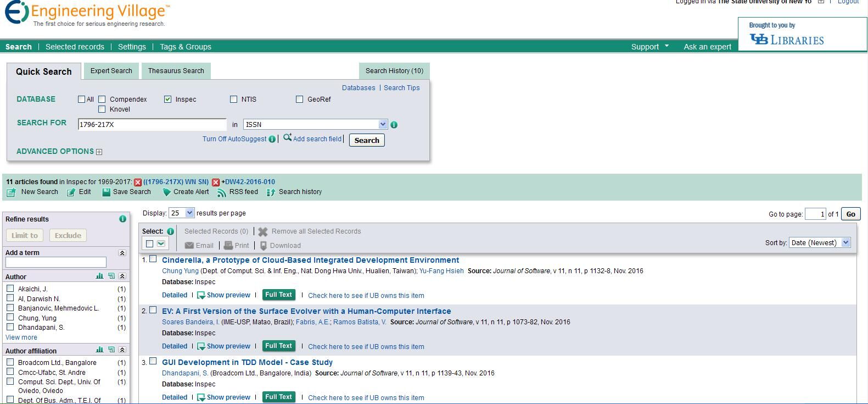The height and width of the screenshot is (404, 868).
Task: Click Author affiliation export data icon
Action: tap(111, 350)
